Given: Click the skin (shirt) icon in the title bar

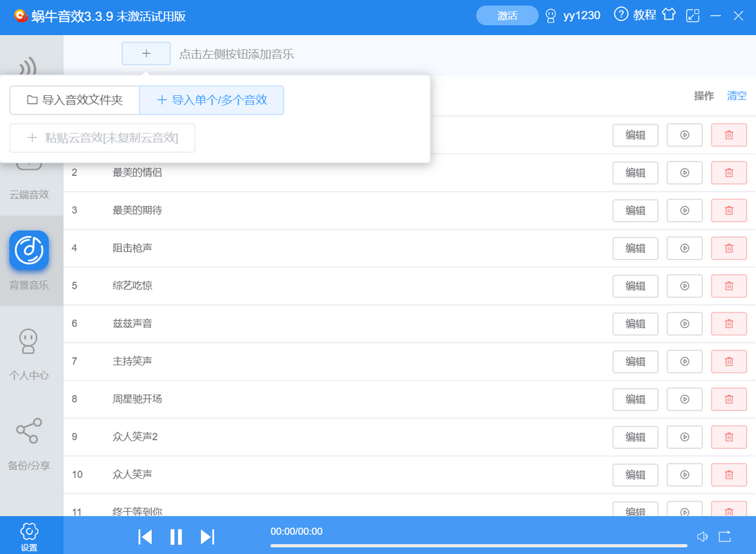Looking at the screenshot, I should coord(668,15).
